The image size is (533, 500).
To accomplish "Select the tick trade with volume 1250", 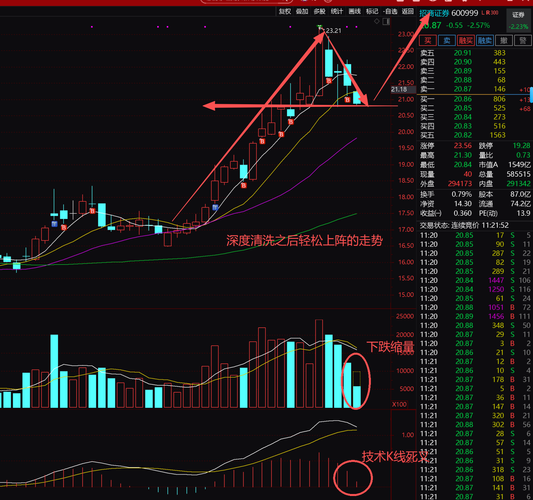I will click(496, 290).
